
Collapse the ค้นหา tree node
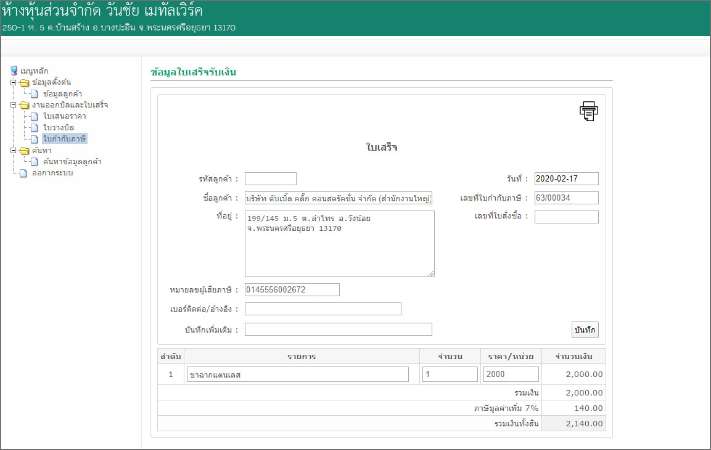point(13,150)
